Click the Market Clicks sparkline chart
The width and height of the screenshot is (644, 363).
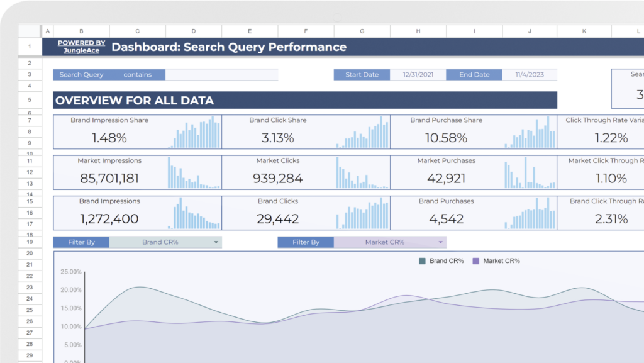click(362, 172)
